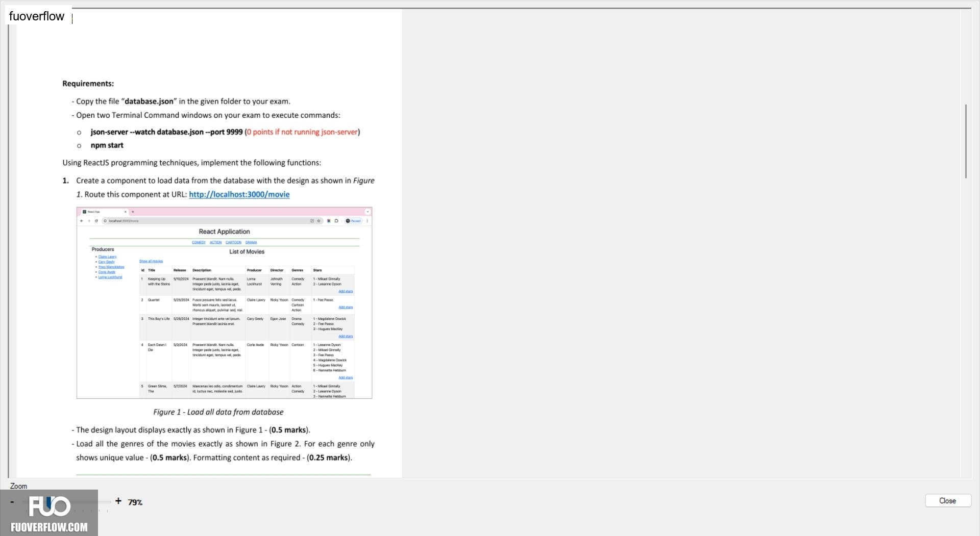Click the 'Figure 1 - Load all data from database' caption
The height and width of the screenshot is (536, 980).
click(x=218, y=412)
